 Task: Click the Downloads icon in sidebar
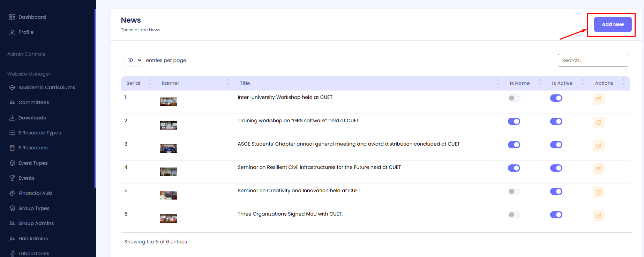tap(12, 118)
